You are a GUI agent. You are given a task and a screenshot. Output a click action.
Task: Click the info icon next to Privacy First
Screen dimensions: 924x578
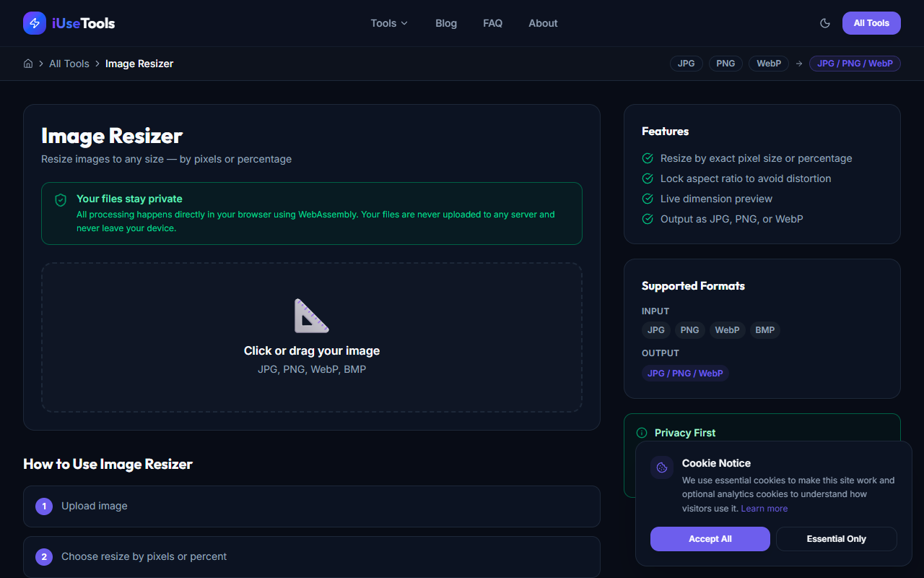pos(641,432)
